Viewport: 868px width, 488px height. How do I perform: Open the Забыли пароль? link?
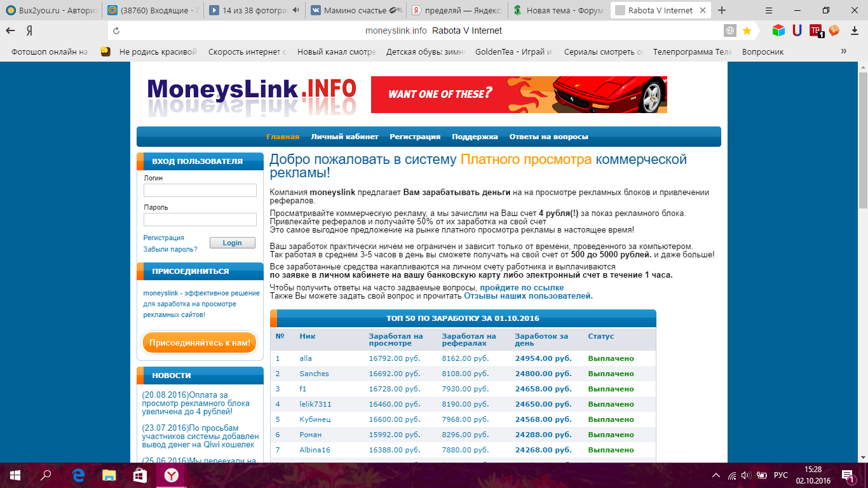point(170,249)
